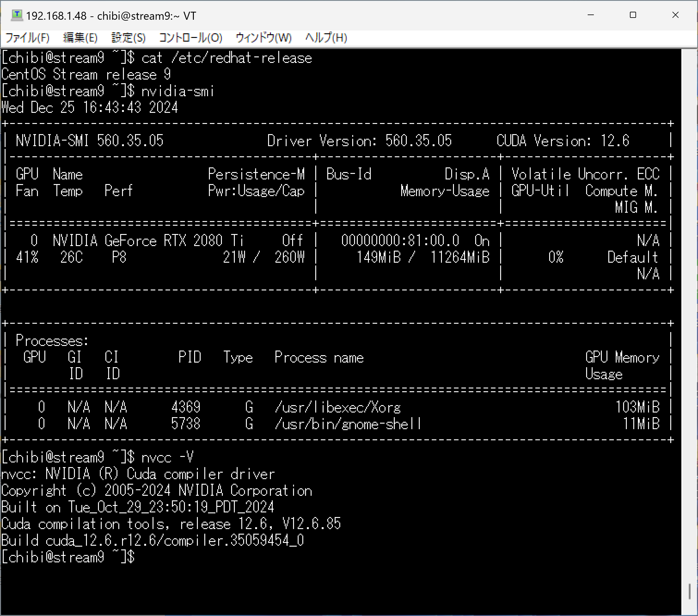Click the nvcc -V command text

click(x=167, y=457)
